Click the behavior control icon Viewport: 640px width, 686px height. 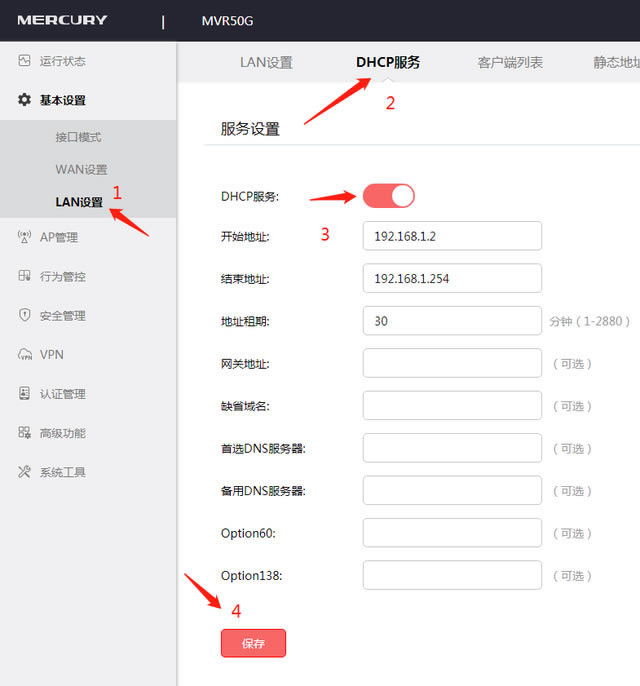(x=24, y=276)
